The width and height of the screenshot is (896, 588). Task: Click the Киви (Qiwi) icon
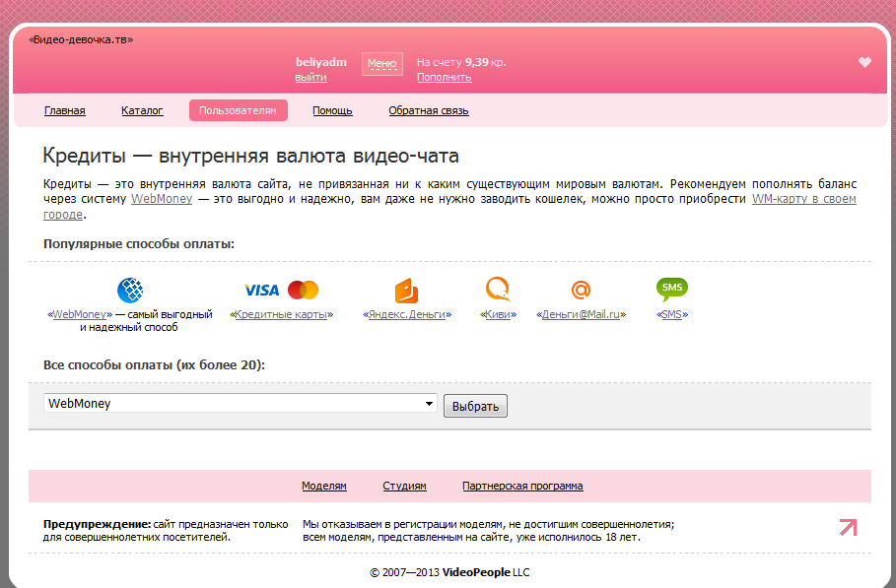498,289
